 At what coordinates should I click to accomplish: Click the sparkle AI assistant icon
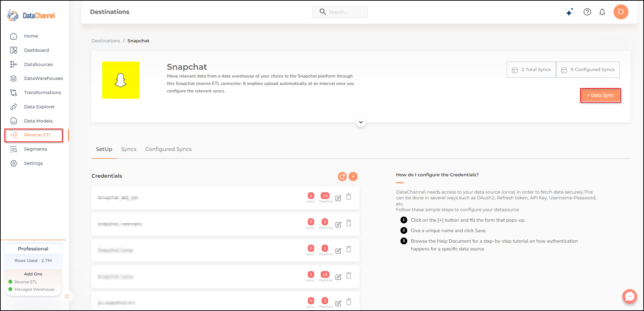(570, 12)
